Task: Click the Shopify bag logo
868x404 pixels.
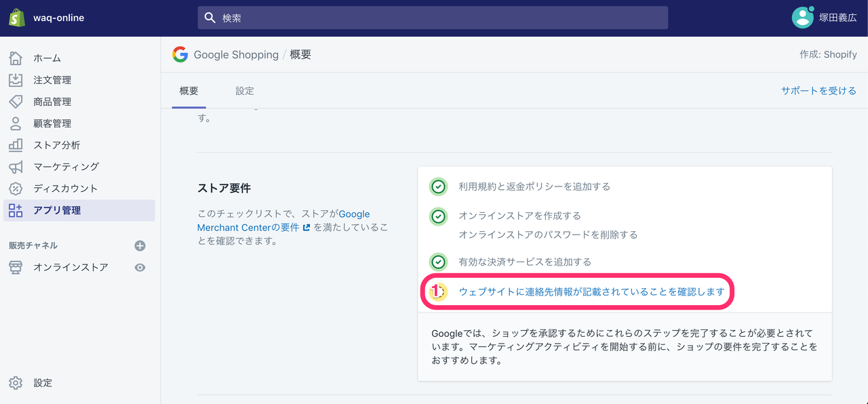Action: [17, 18]
